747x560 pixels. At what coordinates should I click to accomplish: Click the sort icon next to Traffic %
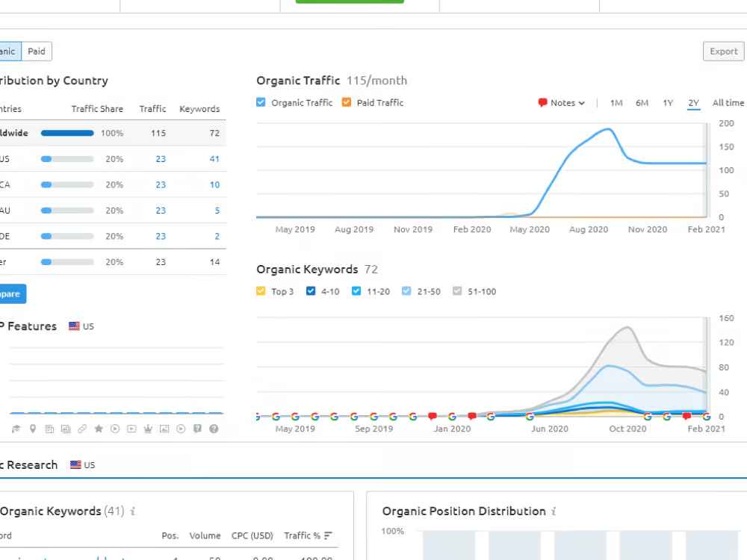tap(328, 535)
